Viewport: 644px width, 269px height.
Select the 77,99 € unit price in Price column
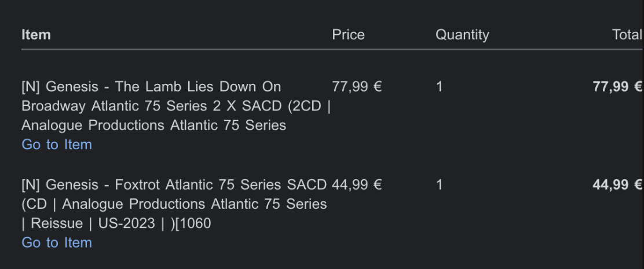pyautogui.click(x=357, y=87)
